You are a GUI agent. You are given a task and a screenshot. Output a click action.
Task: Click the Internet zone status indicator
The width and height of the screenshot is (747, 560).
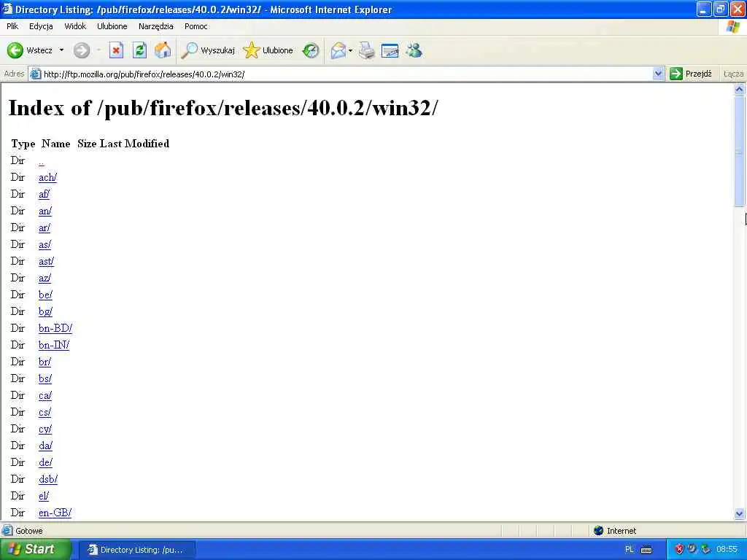(614, 531)
